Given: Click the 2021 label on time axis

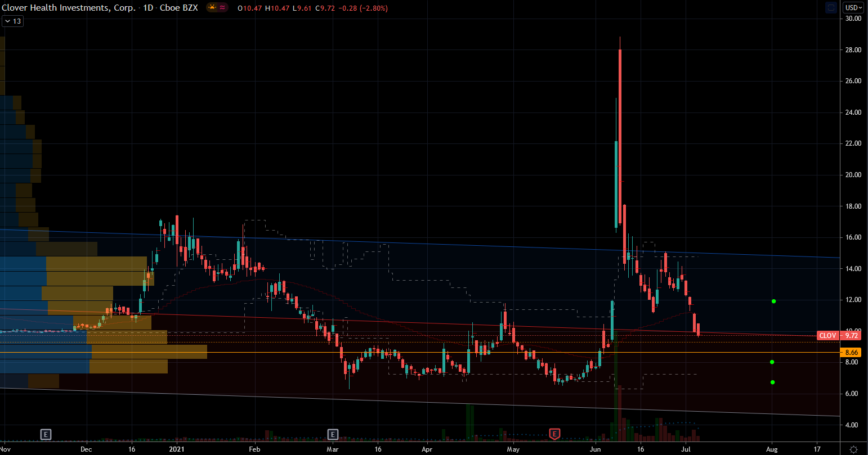Looking at the screenshot, I should click(177, 449).
